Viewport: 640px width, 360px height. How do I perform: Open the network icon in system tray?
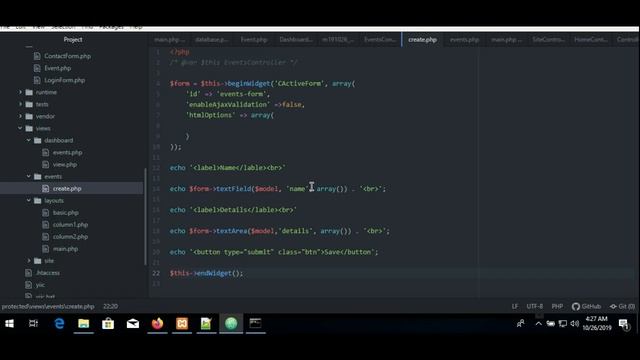tap(563, 324)
